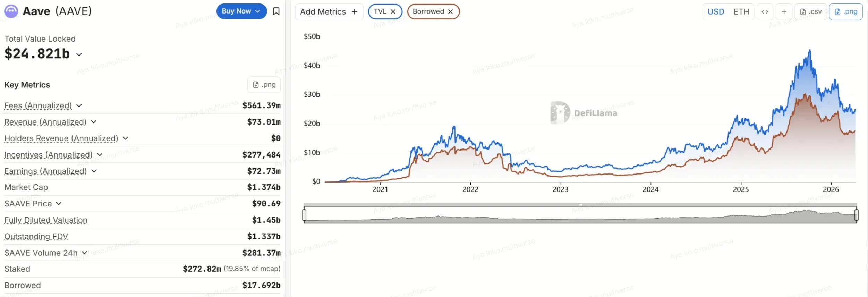Expand the $AAVE Price row
868x297 pixels.
click(x=59, y=203)
